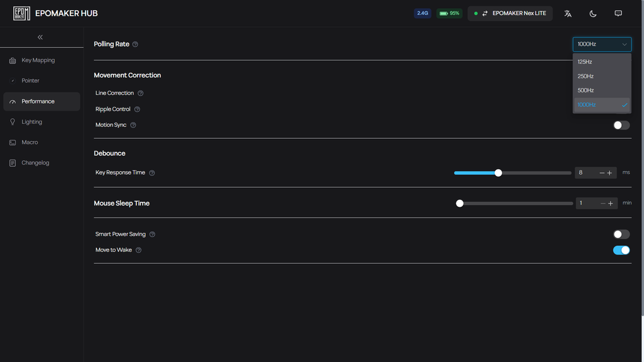Click the 2.4G connection badge

422,13
